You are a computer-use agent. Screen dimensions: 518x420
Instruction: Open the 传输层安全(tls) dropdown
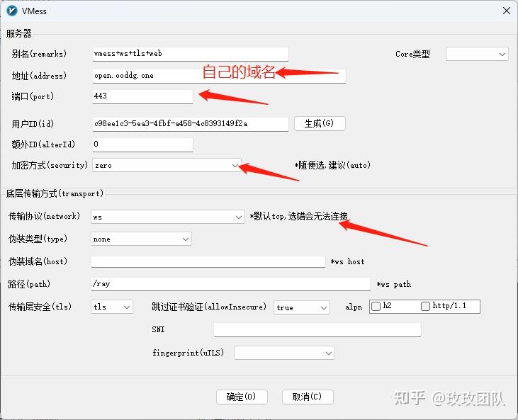pyautogui.click(x=112, y=307)
